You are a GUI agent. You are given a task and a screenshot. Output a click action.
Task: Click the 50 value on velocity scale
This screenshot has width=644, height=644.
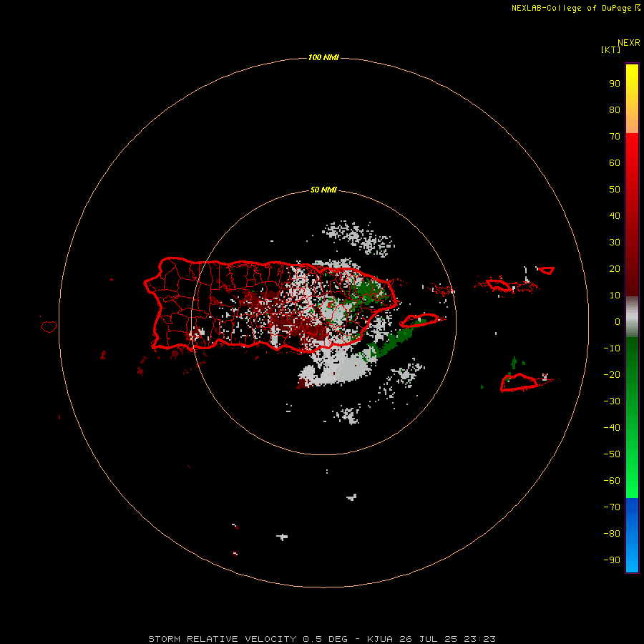(x=615, y=190)
